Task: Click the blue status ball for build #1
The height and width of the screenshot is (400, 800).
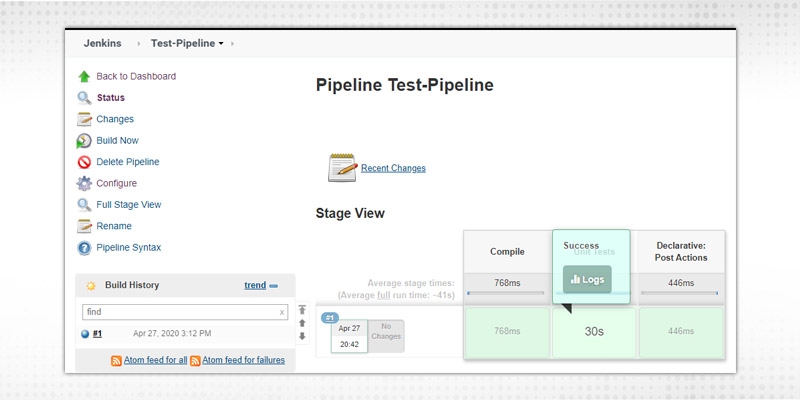Action: (x=85, y=334)
